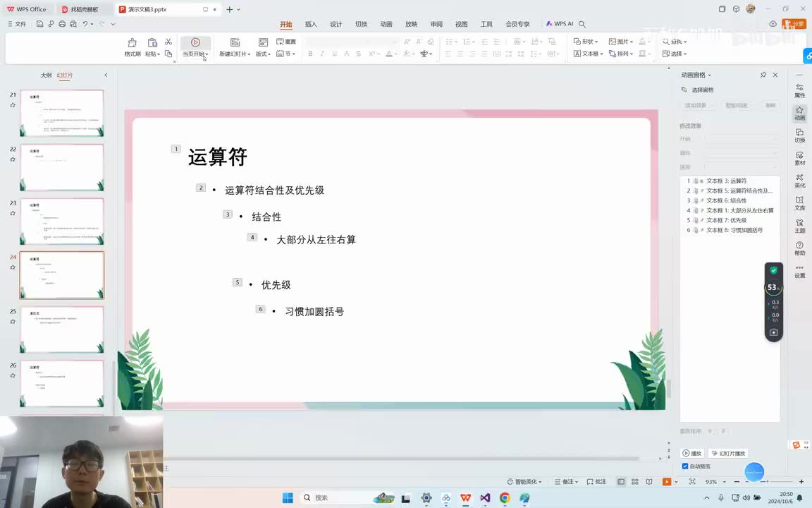Open the Review (审阅) ribbon tab

436,24
